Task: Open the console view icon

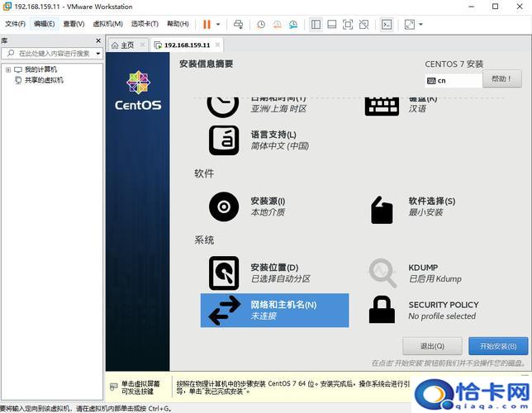Action: [x=387, y=25]
